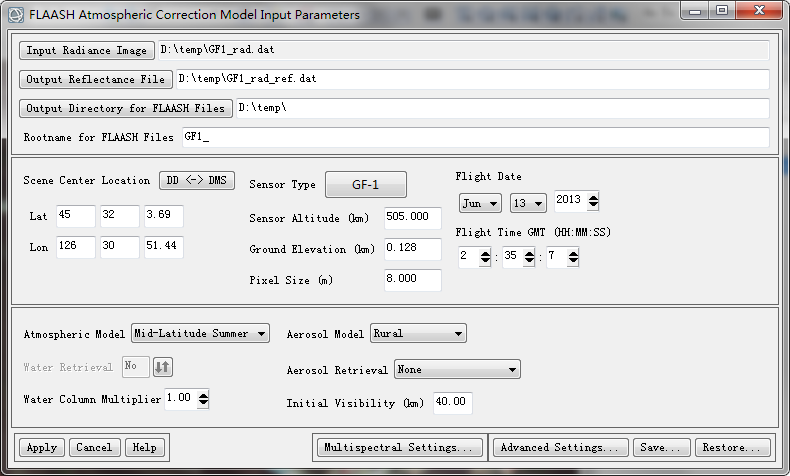Open the GF-1 Sensor Type selector
790x476 pixels.
(366, 185)
